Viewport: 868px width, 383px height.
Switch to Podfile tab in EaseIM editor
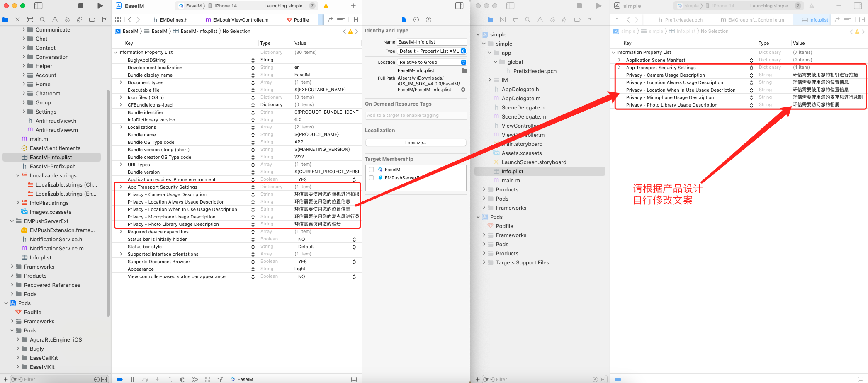click(298, 19)
